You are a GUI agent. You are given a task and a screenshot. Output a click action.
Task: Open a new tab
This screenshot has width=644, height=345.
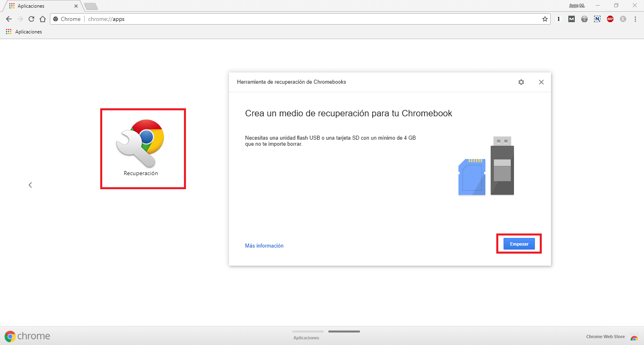click(91, 6)
